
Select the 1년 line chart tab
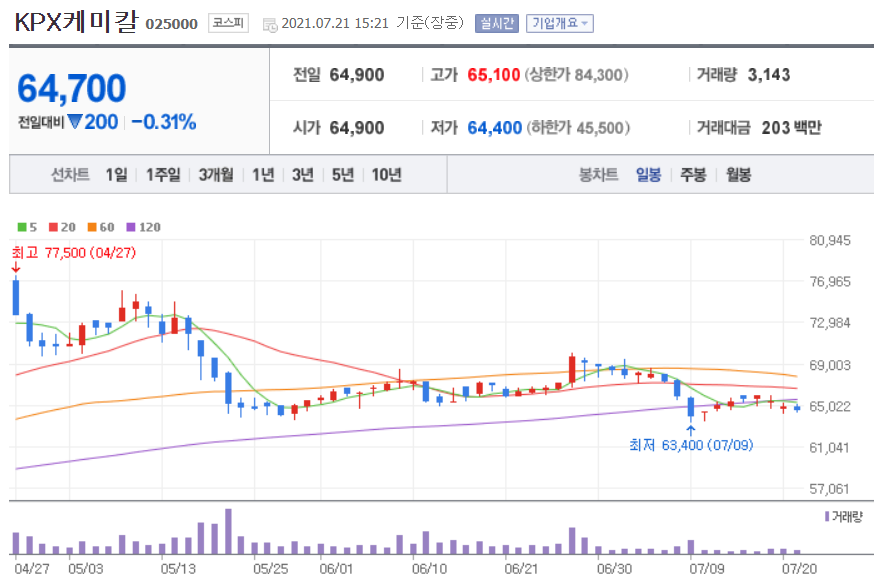click(263, 175)
